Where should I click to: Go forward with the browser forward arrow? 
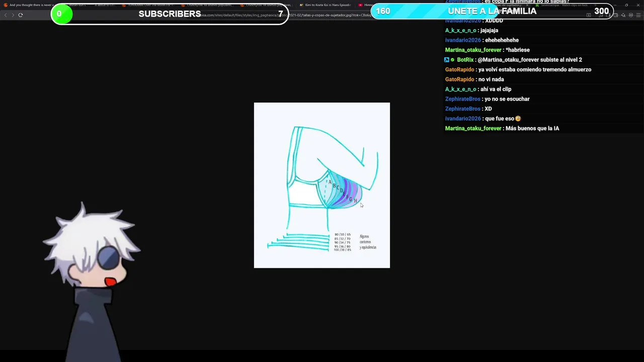(x=13, y=15)
